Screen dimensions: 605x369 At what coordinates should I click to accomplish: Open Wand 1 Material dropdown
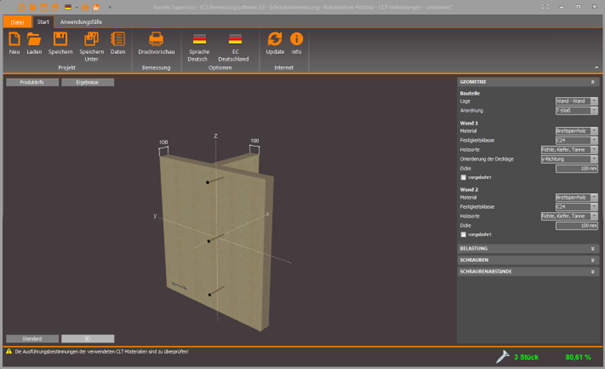coord(576,131)
